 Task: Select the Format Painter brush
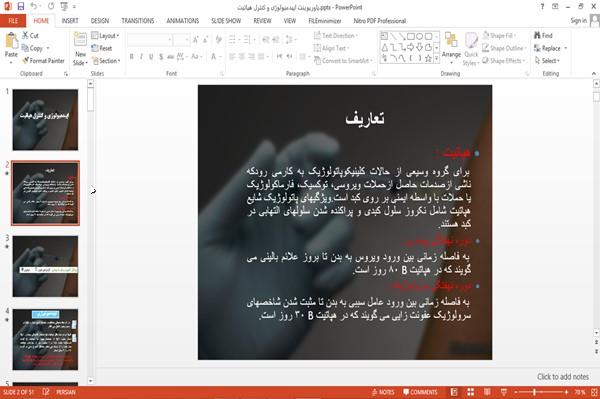click(x=26, y=60)
